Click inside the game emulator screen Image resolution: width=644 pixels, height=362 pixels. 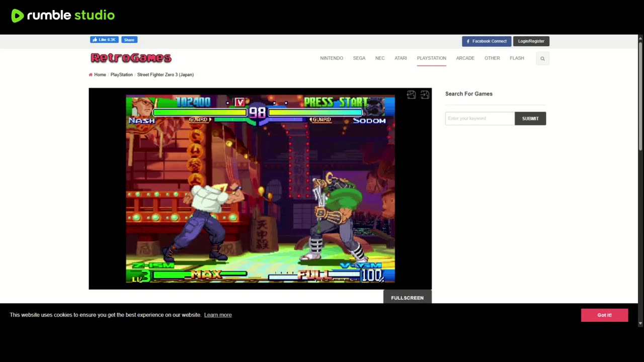pos(260,189)
